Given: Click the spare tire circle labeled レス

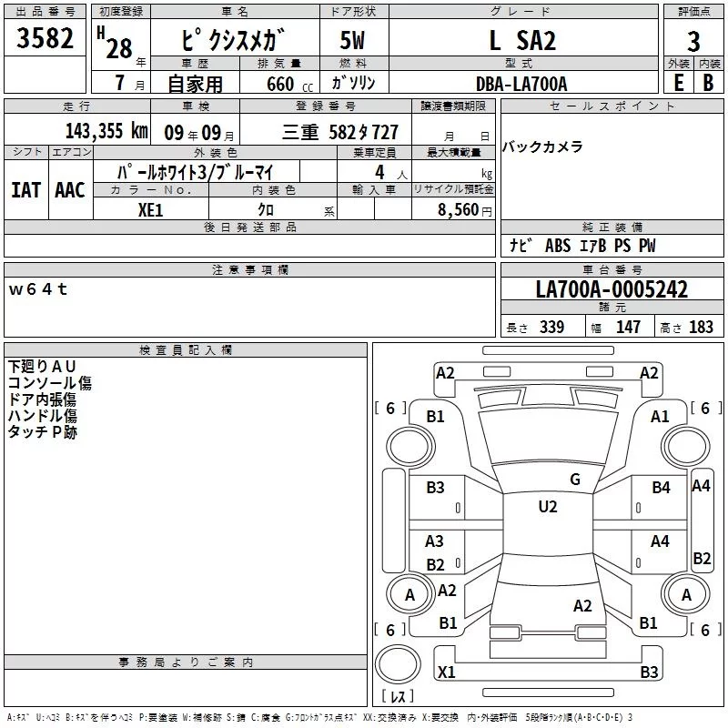Looking at the screenshot, I should (x=399, y=669).
